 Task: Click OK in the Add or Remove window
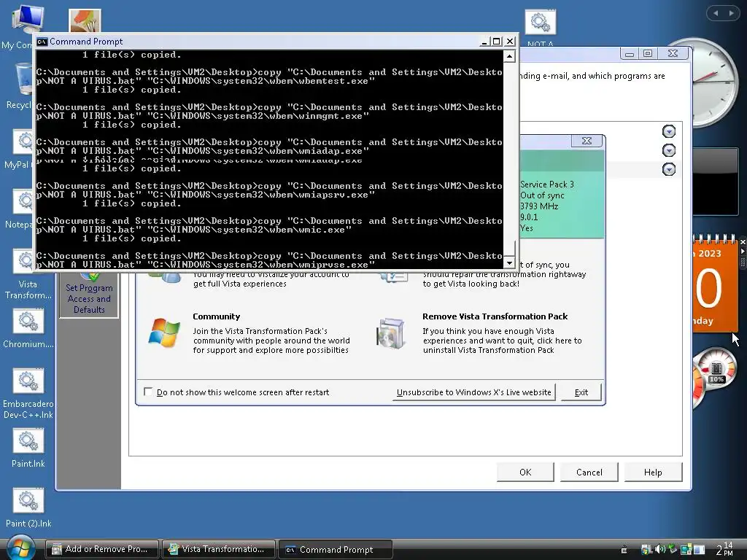(525, 472)
